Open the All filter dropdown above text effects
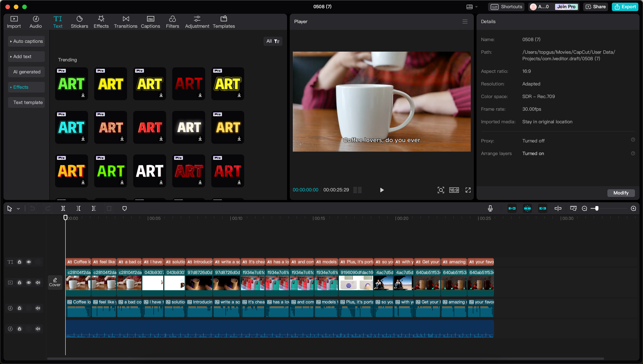 click(x=273, y=41)
